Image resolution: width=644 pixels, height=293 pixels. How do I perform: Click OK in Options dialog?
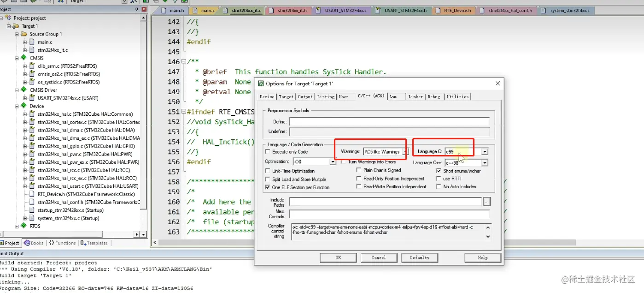click(338, 257)
